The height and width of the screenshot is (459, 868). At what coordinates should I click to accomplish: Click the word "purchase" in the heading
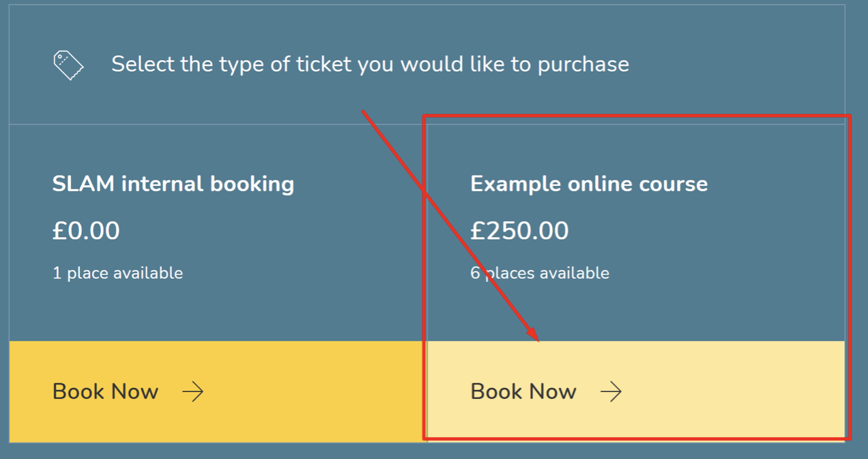point(583,65)
